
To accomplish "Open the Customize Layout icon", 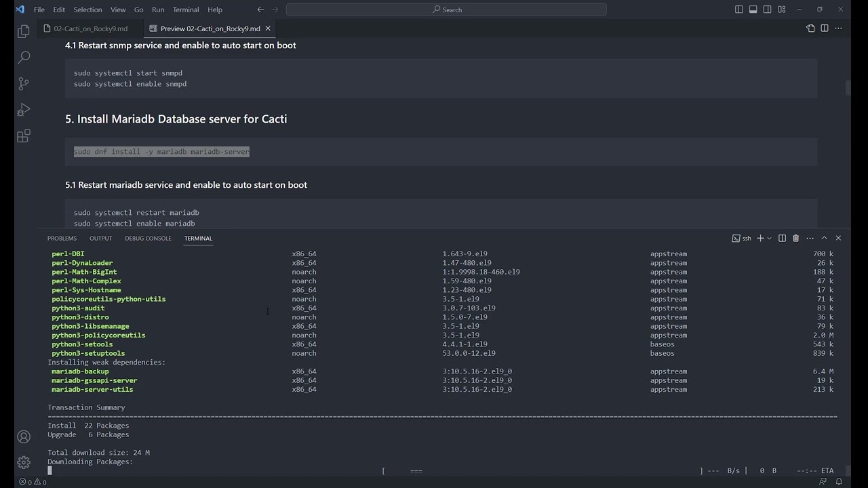I will [782, 9].
